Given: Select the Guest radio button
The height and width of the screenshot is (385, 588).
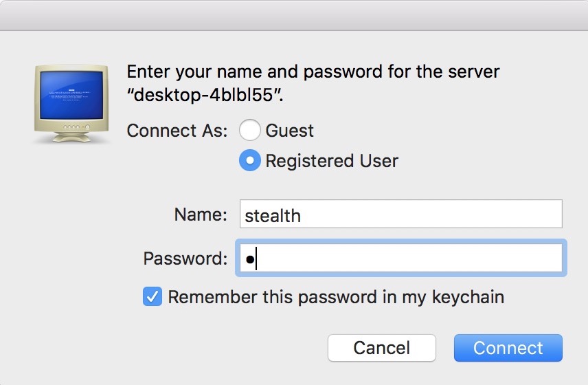Looking at the screenshot, I should coord(250,130).
